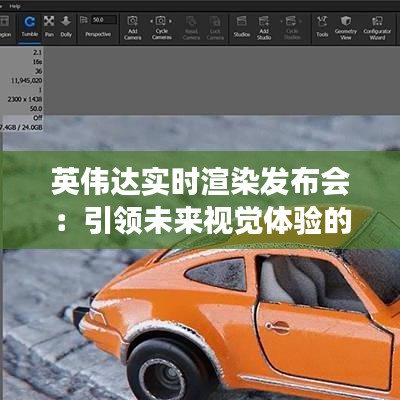
Task: Click the perspective field of view value 50.0
Action: 103,20
